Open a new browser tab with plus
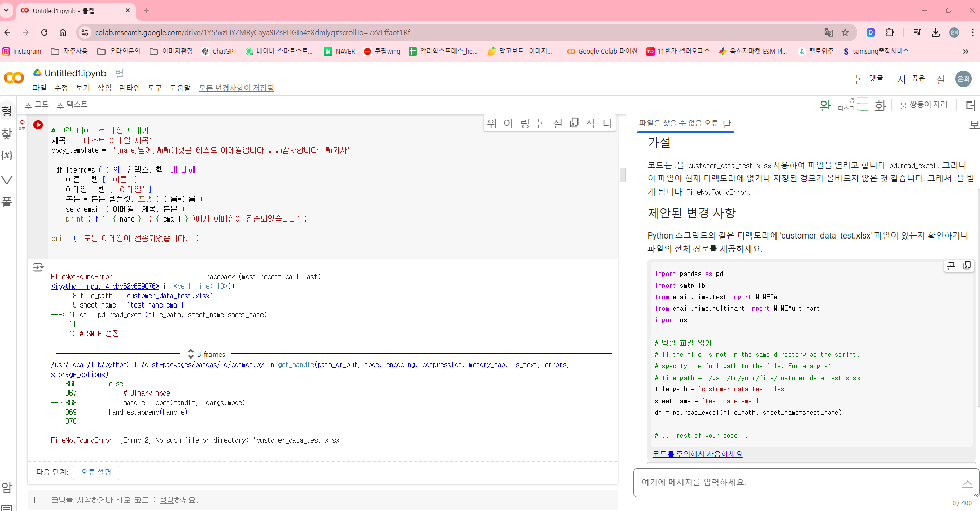The image size is (980, 511). click(146, 10)
